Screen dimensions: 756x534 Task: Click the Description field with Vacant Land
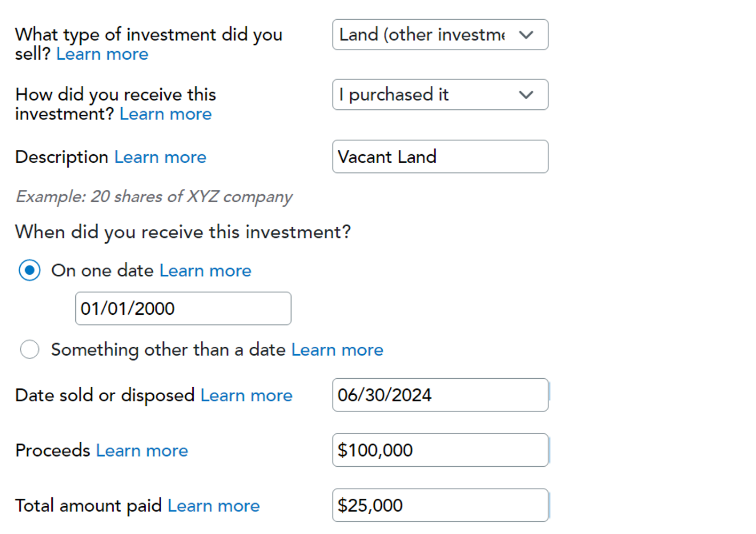pyautogui.click(x=440, y=157)
